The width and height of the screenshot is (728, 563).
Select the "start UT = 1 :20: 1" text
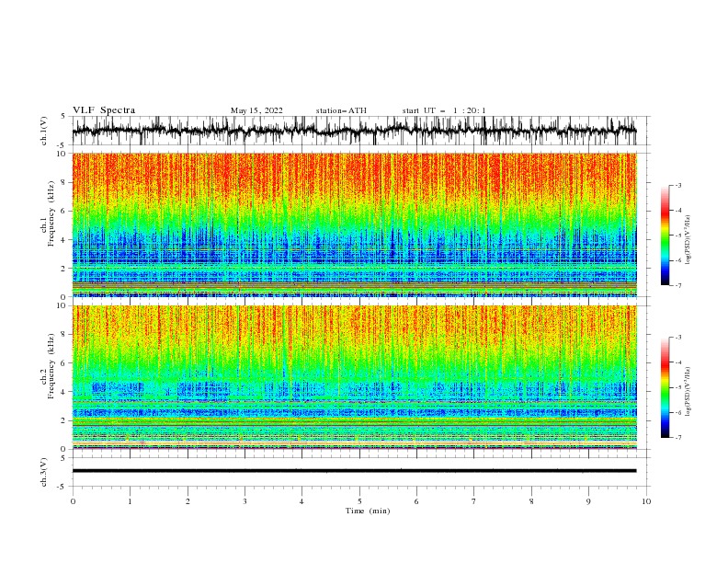coord(444,110)
